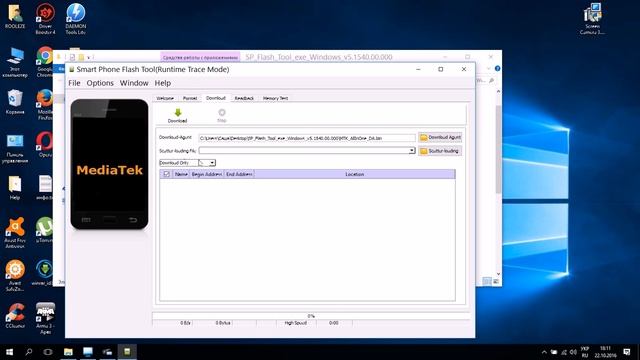This screenshot has width=640, height=360.
Task: Show hidden system tray icons
Action: pyautogui.click(x=544, y=352)
